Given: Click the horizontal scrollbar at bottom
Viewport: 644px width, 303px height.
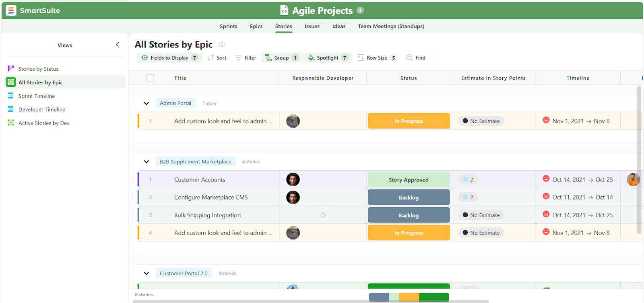Looking at the screenshot, I should pos(311,301).
